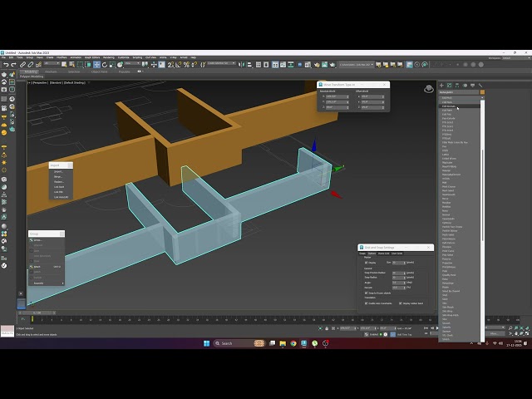Toggle the Selection Lock padlock icon
This screenshot has width=532, height=399.
tap(327, 328)
